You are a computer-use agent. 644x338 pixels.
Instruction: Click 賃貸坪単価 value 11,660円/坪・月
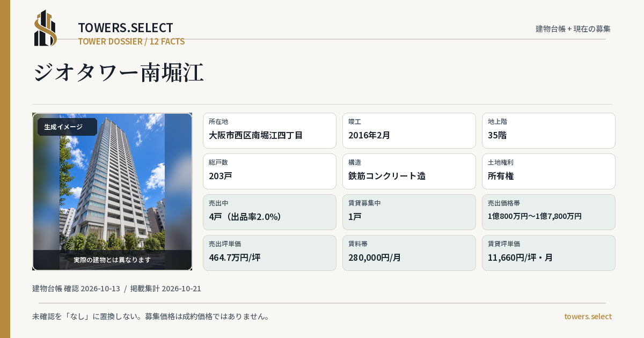pyautogui.click(x=520, y=258)
